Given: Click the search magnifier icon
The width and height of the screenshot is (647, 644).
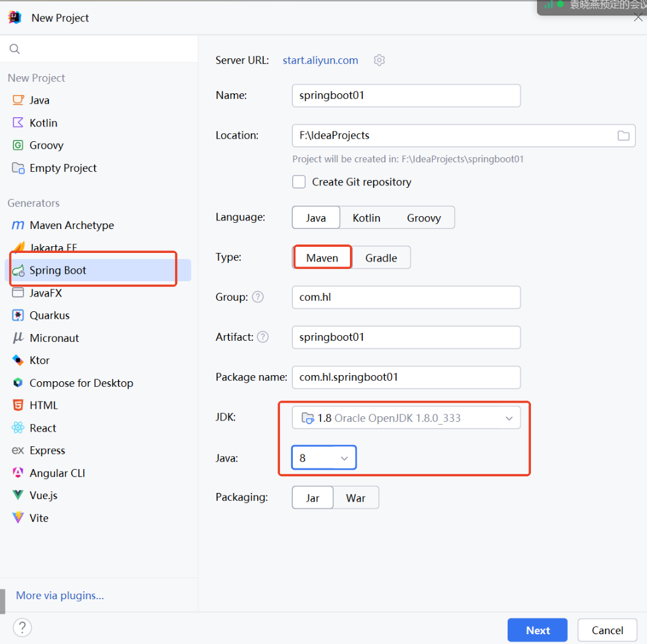Looking at the screenshot, I should (x=15, y=48).
